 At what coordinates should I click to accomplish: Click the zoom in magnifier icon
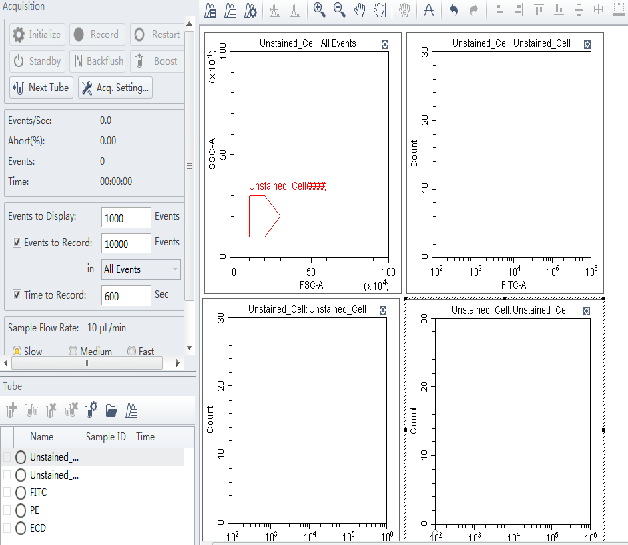pyautogui.click(x=319, y=11)
